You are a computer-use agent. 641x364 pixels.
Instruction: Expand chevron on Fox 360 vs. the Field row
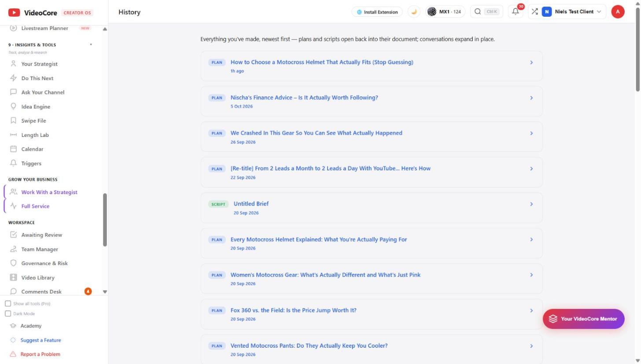click(x=531, y=311)
